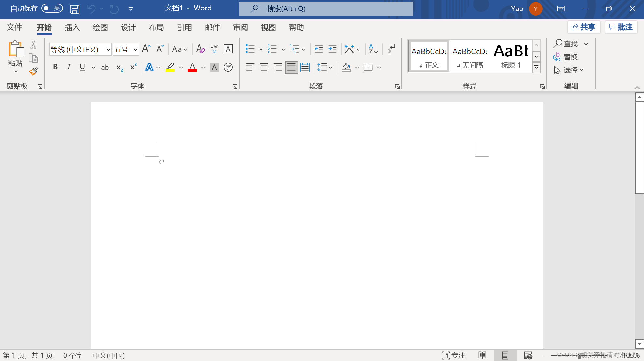The width and height of the screenshot is (644, 361).
Task: Click show paragraph marks icon
Action: (390, 49)
